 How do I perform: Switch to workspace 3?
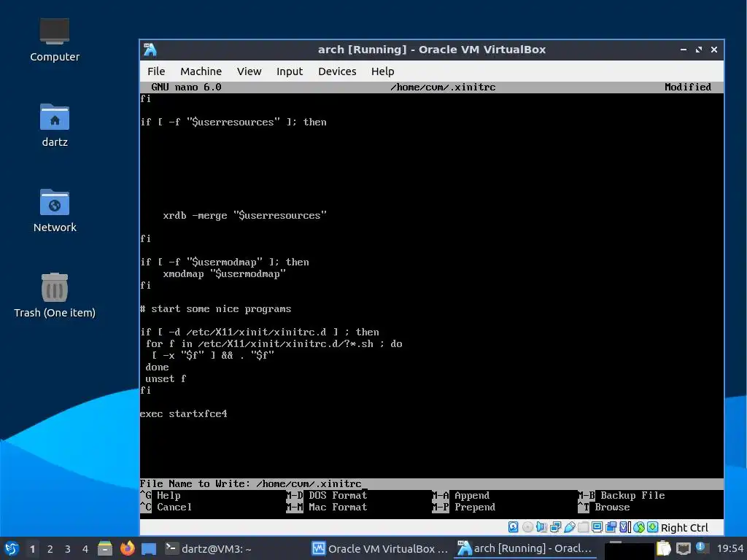(68, 549)
